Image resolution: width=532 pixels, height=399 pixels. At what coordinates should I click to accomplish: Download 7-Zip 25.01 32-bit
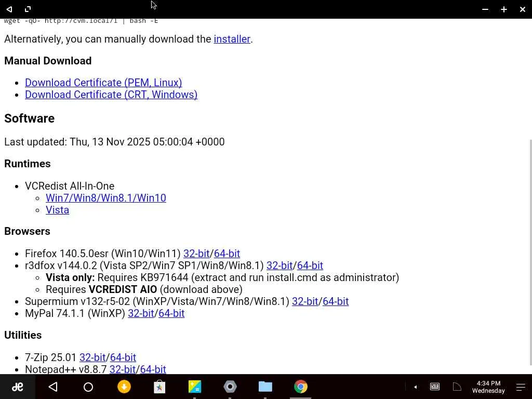point(92,357)
